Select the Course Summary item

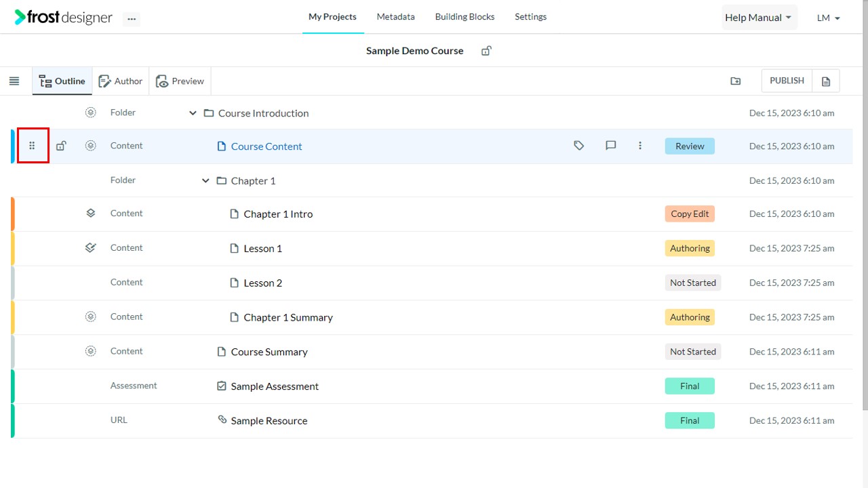coord(269,352)
